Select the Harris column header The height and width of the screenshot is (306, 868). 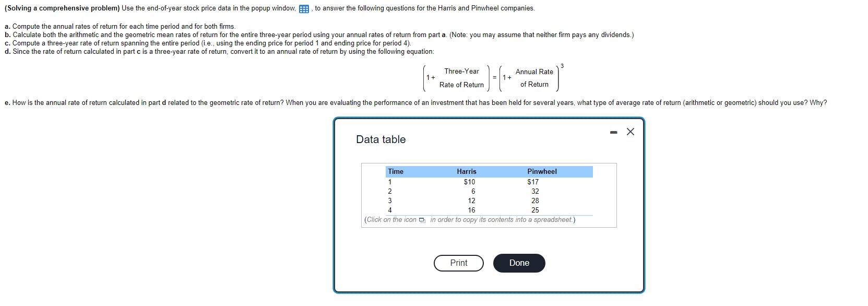click(467, 171)
